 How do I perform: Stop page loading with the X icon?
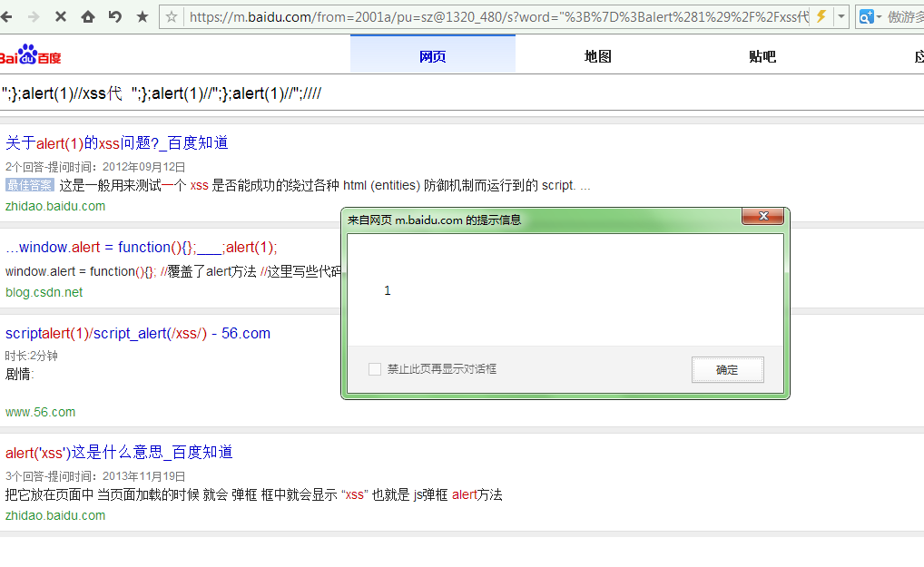[x=60, y=16]
